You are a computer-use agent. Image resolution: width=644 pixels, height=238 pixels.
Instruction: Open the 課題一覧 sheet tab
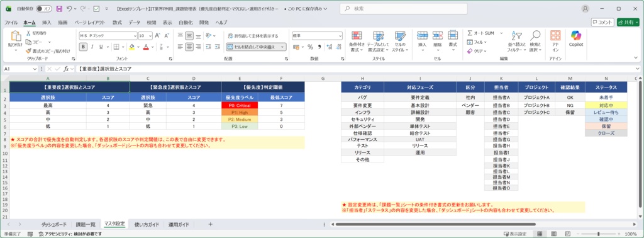click(x=86, y=224)
